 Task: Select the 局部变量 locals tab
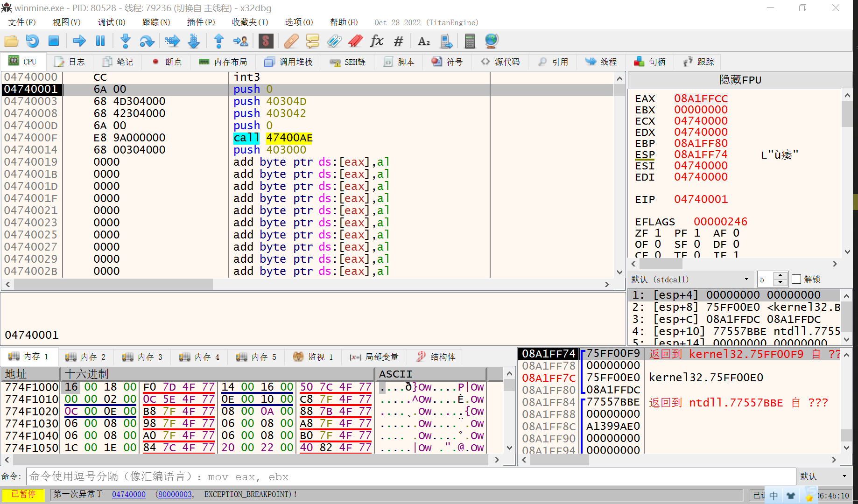(x=374, y=357)
